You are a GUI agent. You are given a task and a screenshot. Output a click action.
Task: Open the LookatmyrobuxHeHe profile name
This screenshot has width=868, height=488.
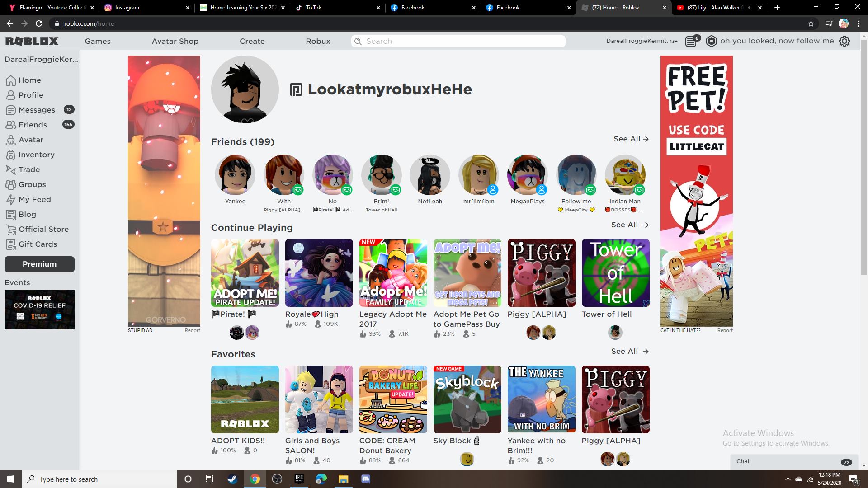coord(390,89)
